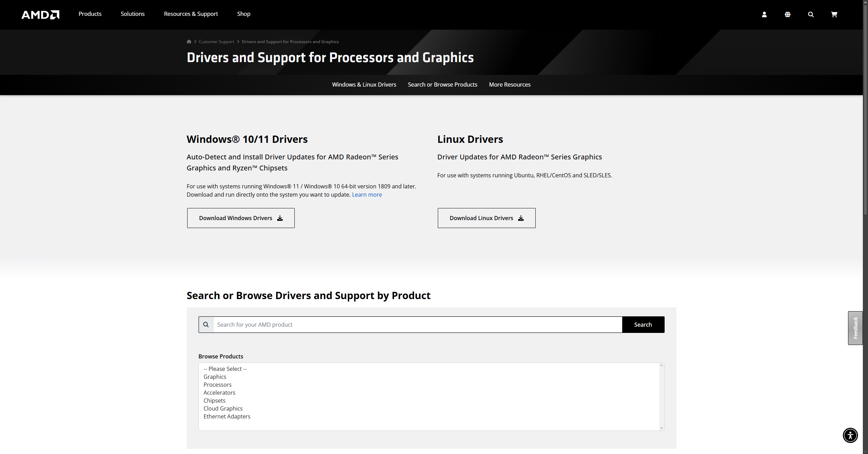Image resolution: width=868 pixels, height=454 pixels.
Task: Open the user account icon
Action: point(764,14)
